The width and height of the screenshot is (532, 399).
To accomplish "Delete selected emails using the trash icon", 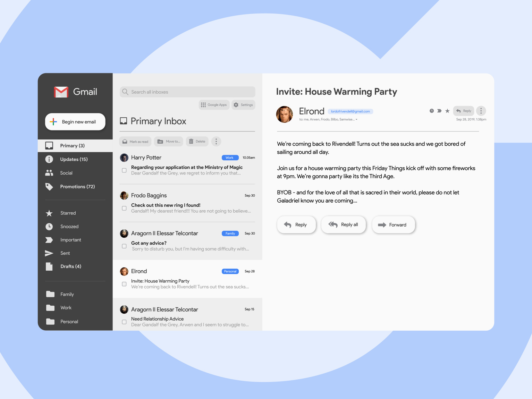I will [x=197, y=141].
